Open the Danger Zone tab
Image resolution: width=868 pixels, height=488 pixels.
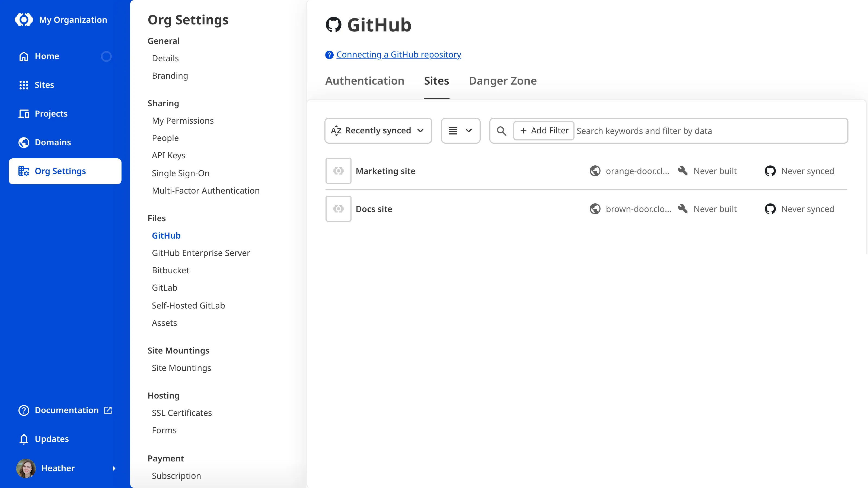click(x=503, y=81)
